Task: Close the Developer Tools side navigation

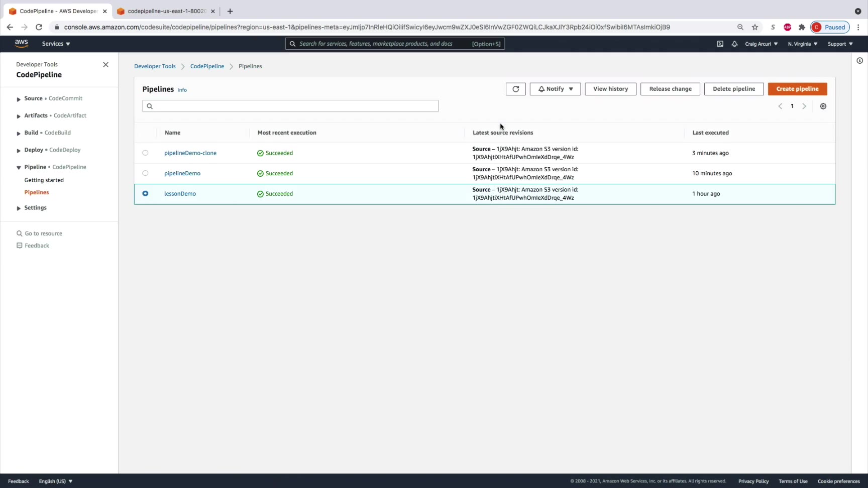Action: (105, 65)
